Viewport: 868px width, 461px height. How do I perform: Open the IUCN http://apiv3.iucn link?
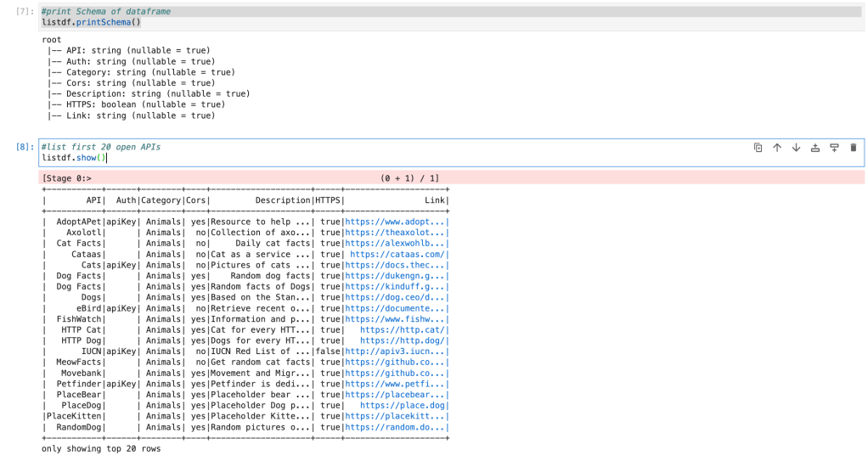point(394,351)
